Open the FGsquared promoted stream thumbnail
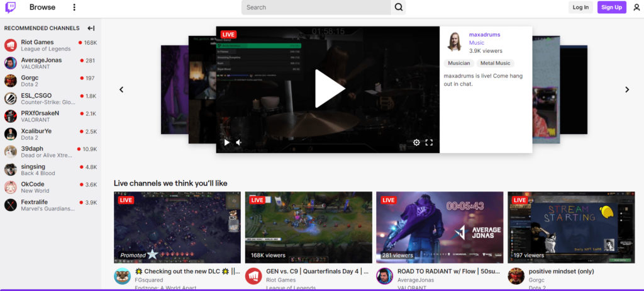The width and height of the screenshot is (644, 291). (177, 227)
